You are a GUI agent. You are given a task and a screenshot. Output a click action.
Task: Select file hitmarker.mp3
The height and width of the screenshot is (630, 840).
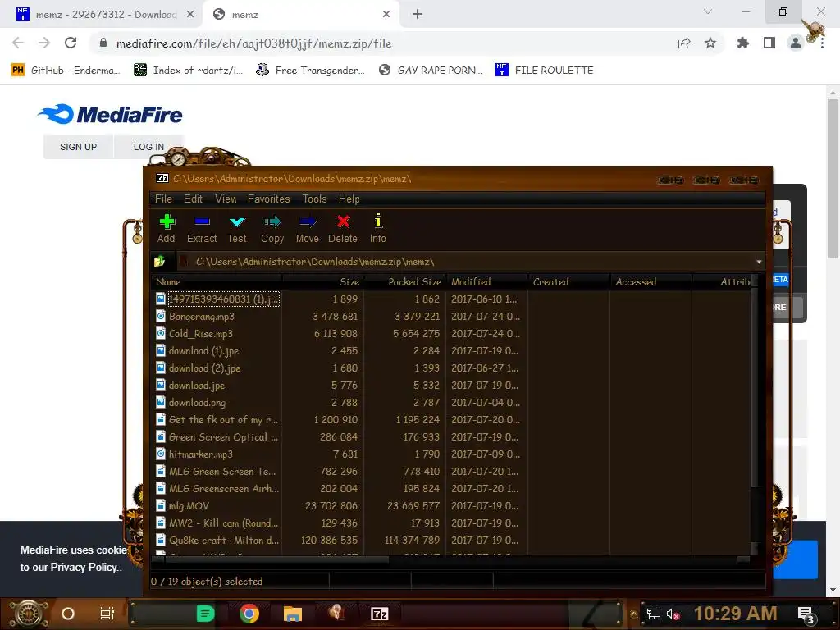201,454
